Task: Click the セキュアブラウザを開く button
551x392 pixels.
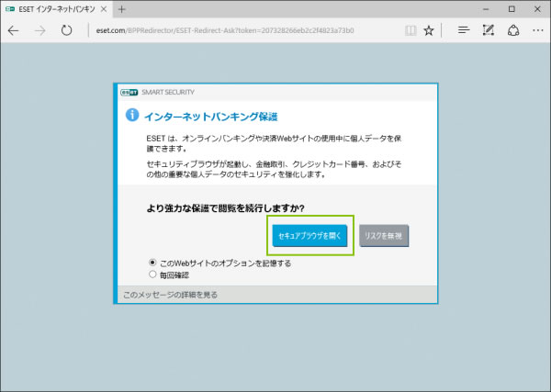Action: pyautogui.click(x=309, y=236)
